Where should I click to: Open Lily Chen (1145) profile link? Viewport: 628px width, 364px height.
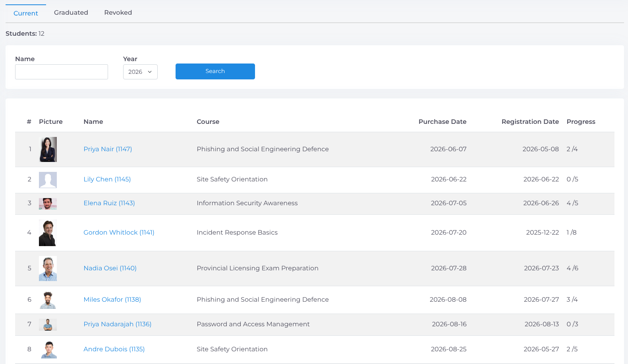[x=107, y=179]
